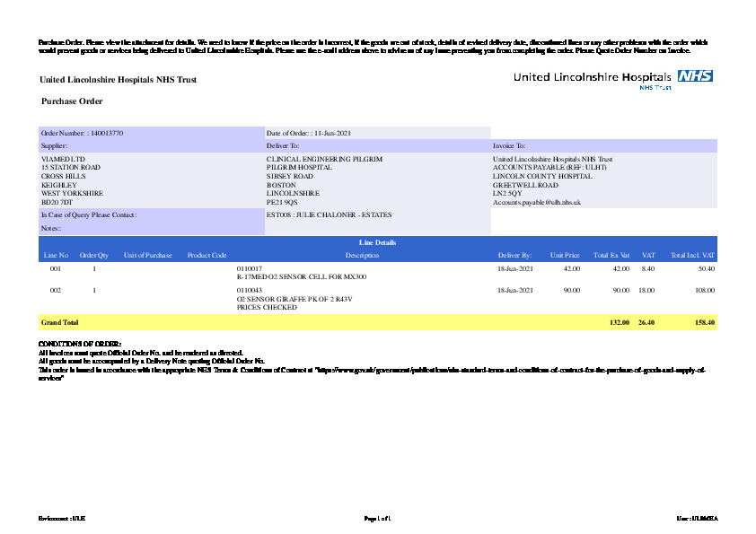
Task: Click the yellow Grand Total label
Action: click(60, 322)
